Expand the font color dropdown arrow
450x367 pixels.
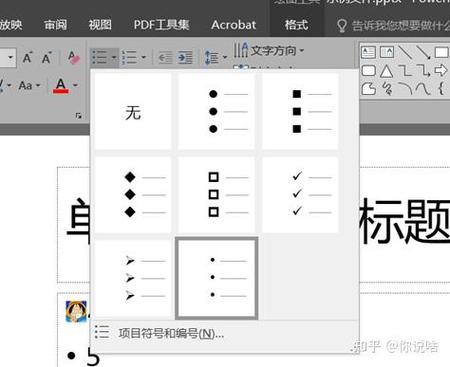point(75,86)
